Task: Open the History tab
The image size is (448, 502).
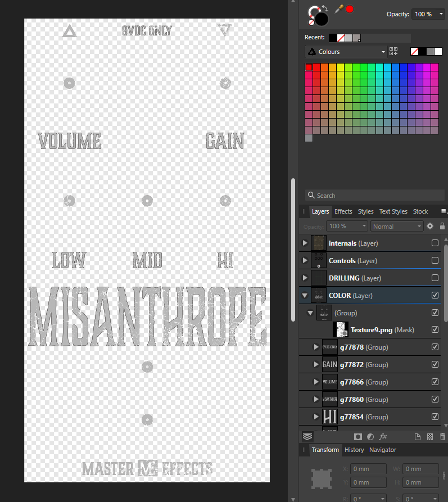Action: [x=354, y=450]
